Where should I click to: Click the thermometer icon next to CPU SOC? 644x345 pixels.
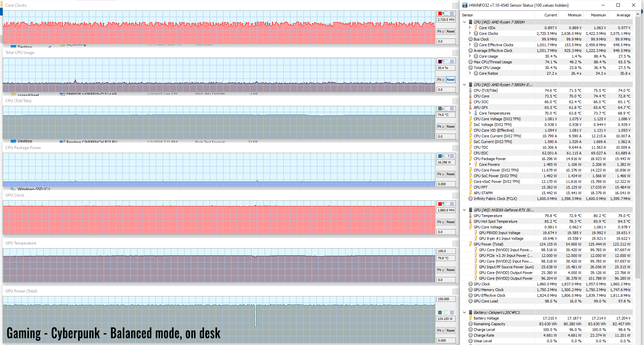tap(471, 102)
